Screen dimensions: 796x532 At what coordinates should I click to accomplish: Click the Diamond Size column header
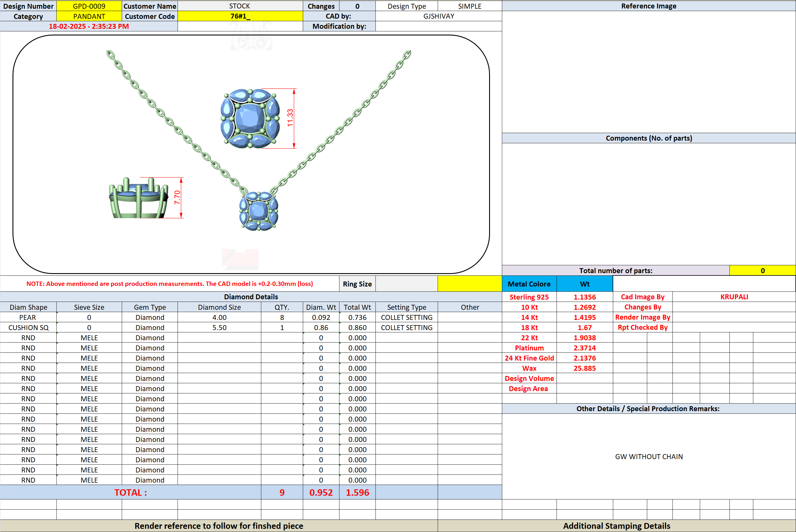tap(219, 307)
